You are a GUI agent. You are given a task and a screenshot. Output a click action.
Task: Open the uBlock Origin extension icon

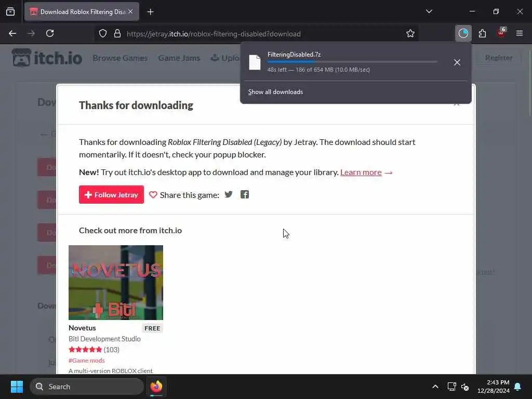501,33
